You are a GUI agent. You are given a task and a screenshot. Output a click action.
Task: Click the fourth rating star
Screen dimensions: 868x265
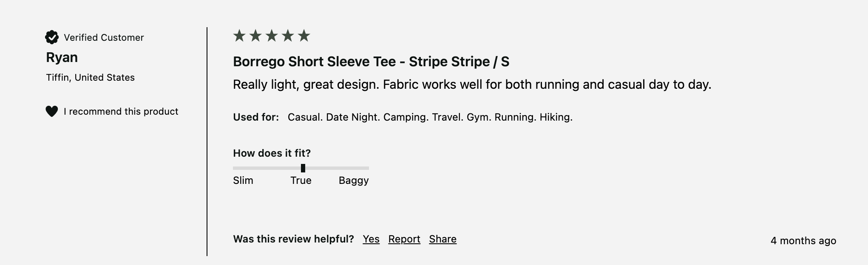coord(288,36)
